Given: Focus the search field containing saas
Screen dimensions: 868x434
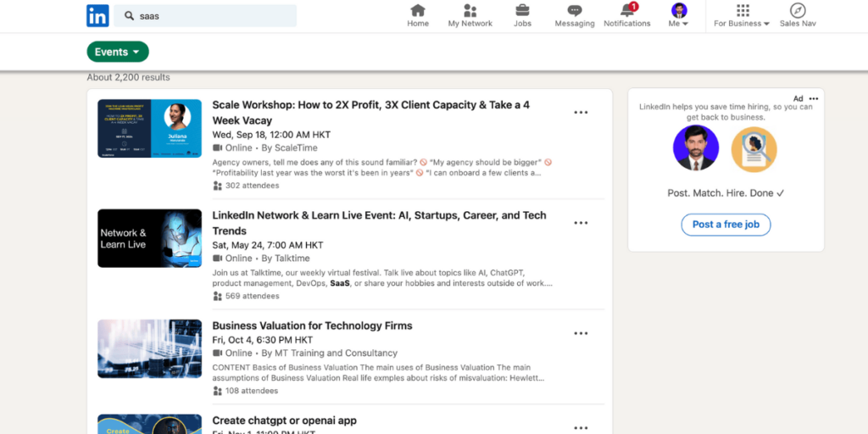Looking at the screenshot, I should [x=205, y=16].
